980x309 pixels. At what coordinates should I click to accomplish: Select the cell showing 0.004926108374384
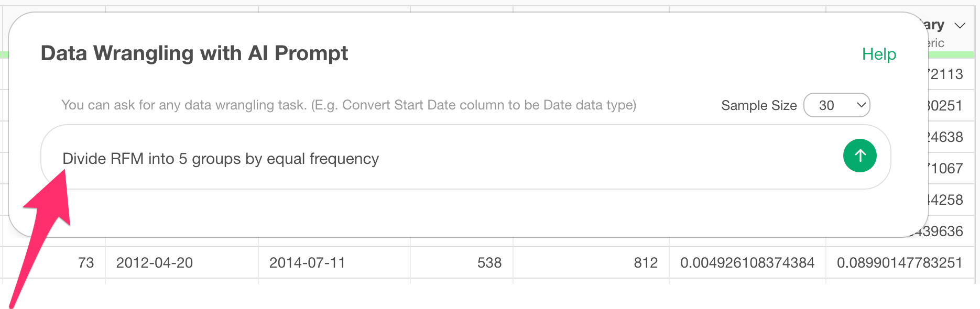(x=747, y=262)
